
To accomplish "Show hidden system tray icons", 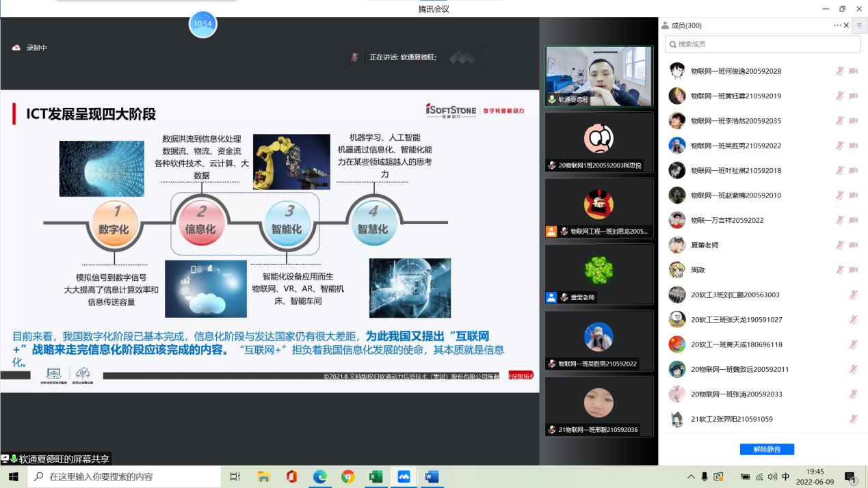I will (x=689, y=476).
